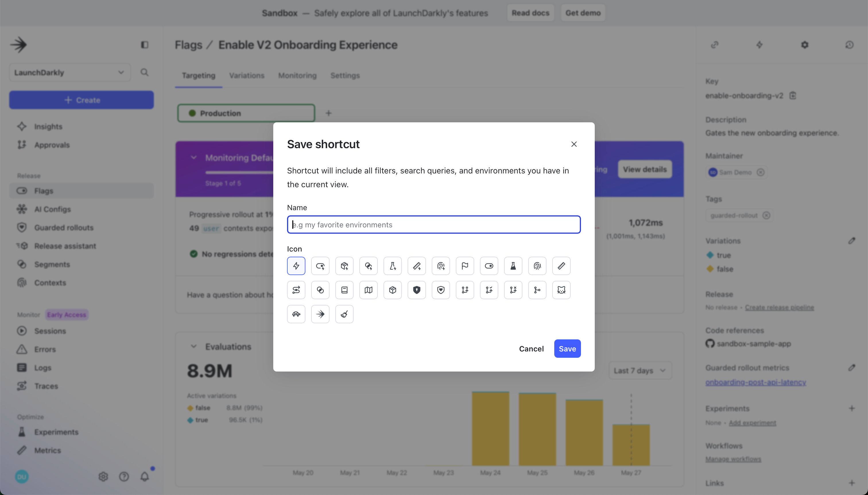Choose the plain box shortcut icon
The width and height of the screenshot is (868, 495).
(x=393, y=290)
